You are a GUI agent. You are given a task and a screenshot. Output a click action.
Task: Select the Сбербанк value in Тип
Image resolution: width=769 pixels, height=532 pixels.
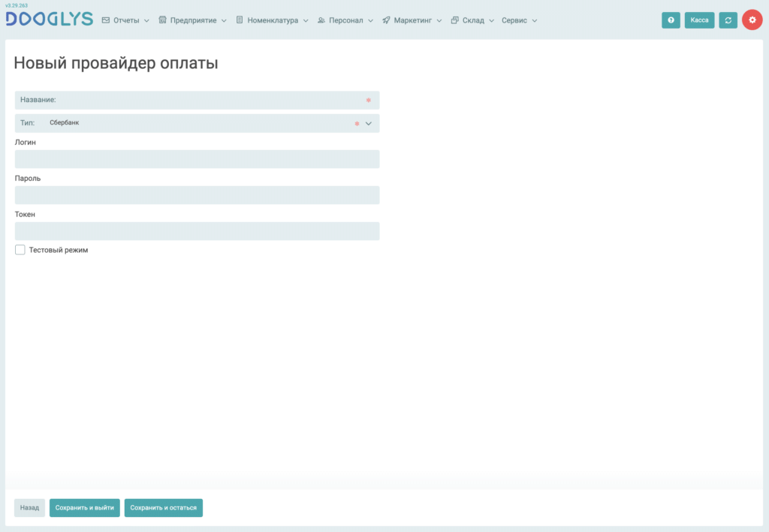click(x=65, y=123)
